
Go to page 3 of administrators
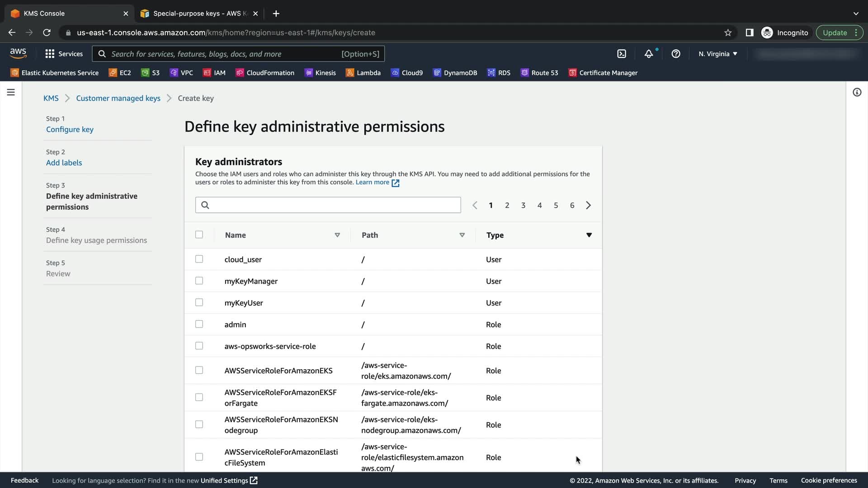coord(523,205)
